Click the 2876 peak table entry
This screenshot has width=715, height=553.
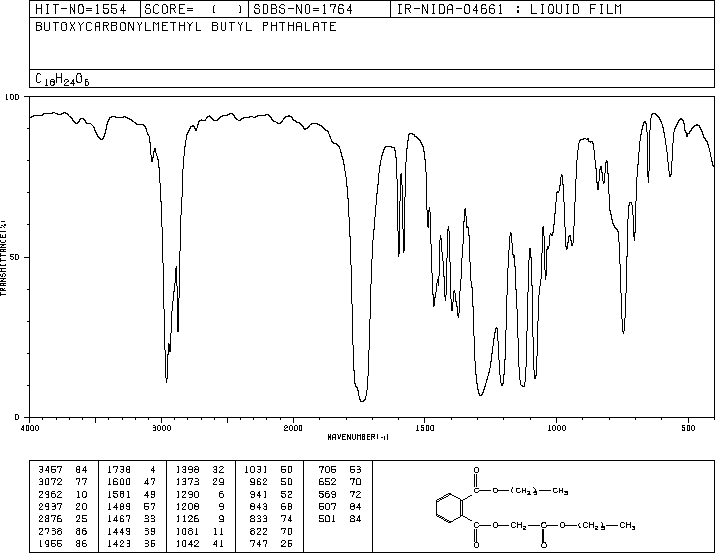[63, 519]
